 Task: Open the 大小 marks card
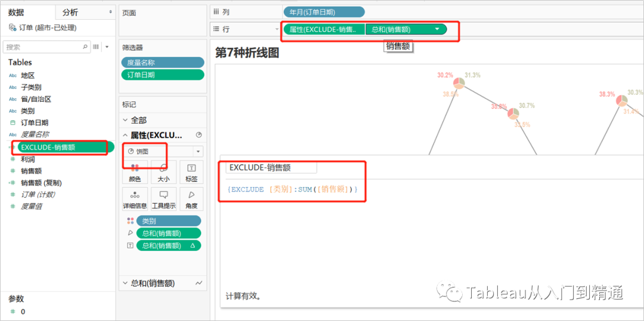(163, 172)
